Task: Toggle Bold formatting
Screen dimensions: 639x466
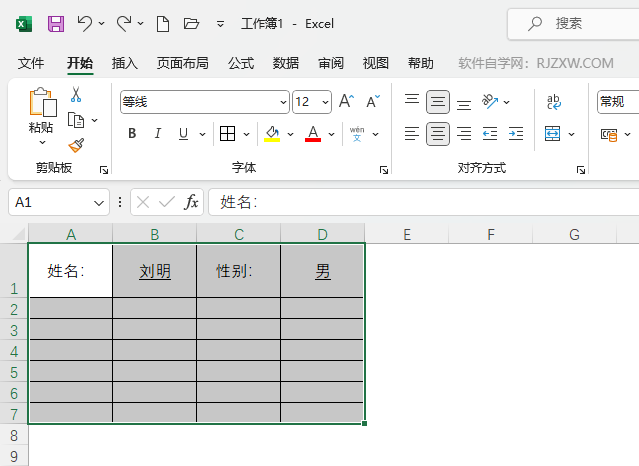Action: (132, 133)
